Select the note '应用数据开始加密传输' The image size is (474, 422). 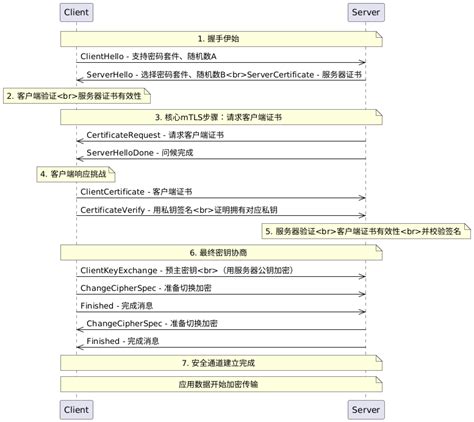tap(221, 384)
